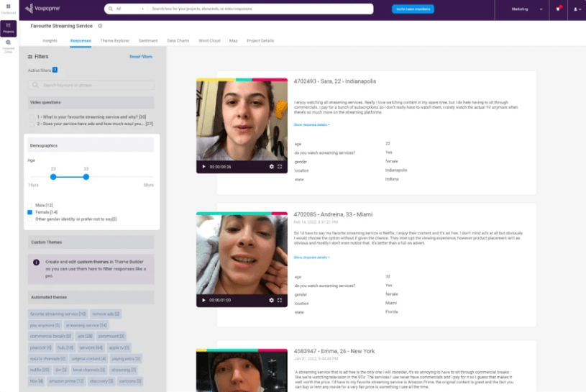The height and width of the screenshot is (392, 586).
Task: Enter fullscreen on Andreina's video
Action: (x=280, y=300)
